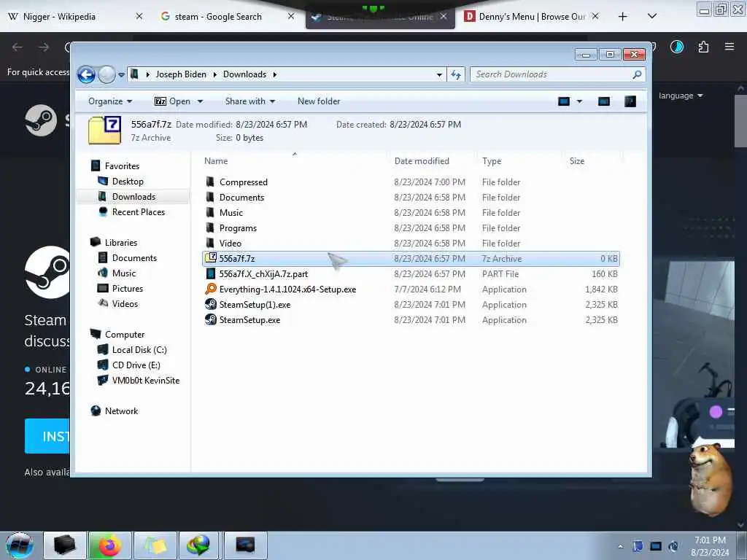Select VM0b0t KevinSite in navigation pane

tap(146, 381)
